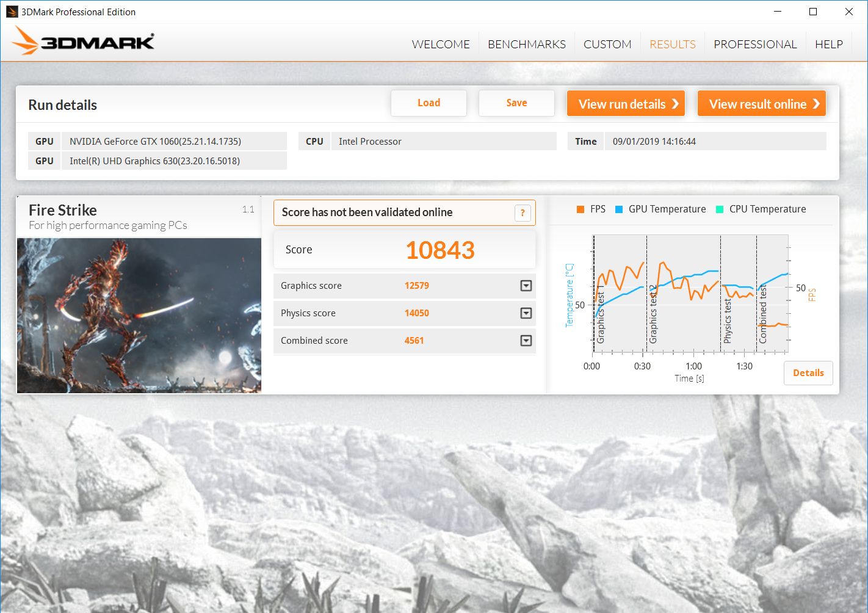Open the Benchmarks tab

coord(527,45)
